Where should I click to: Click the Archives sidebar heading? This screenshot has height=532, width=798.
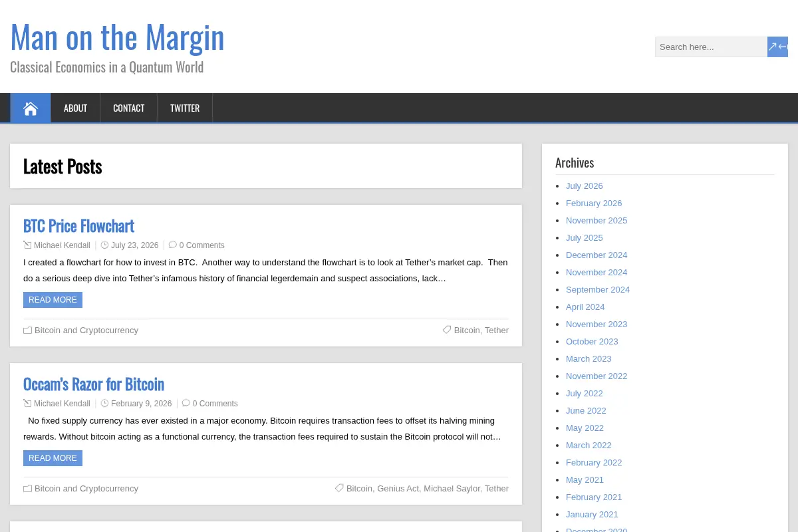coord(575,163)
